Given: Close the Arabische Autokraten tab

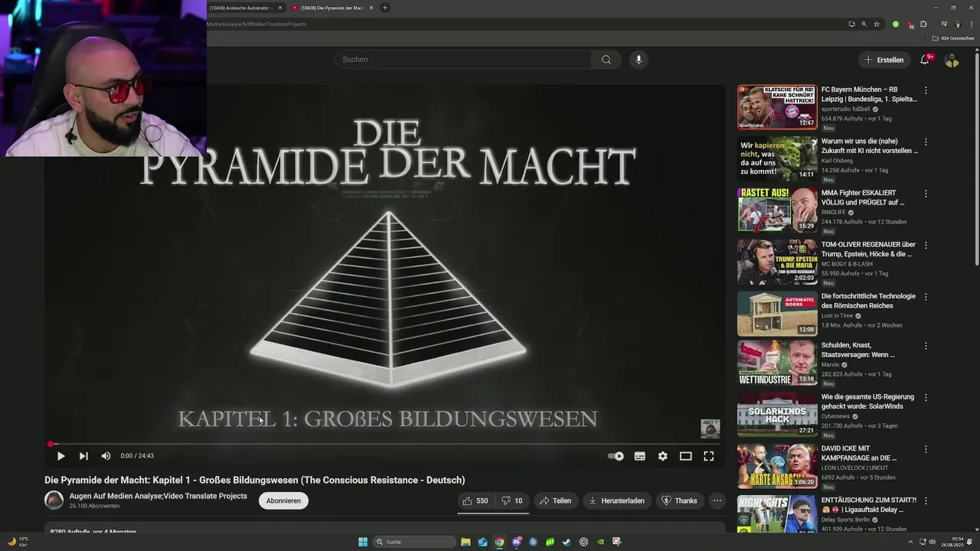Looking at the screenshot, I should click(x=280, y=8).
